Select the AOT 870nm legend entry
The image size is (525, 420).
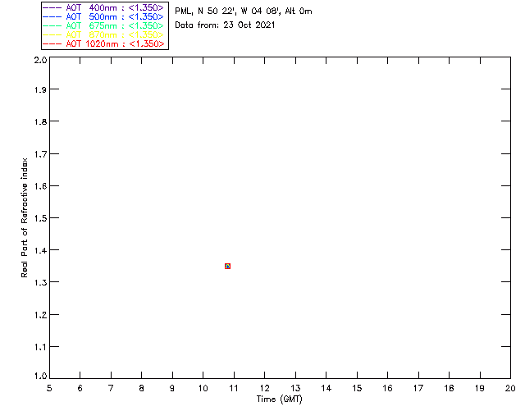(x=103, y=34)
